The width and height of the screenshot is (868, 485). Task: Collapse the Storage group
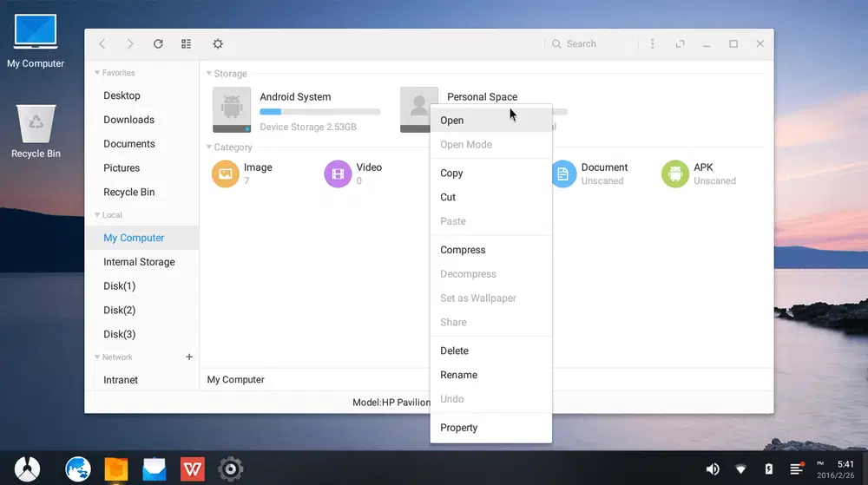[x=209, y=73]
